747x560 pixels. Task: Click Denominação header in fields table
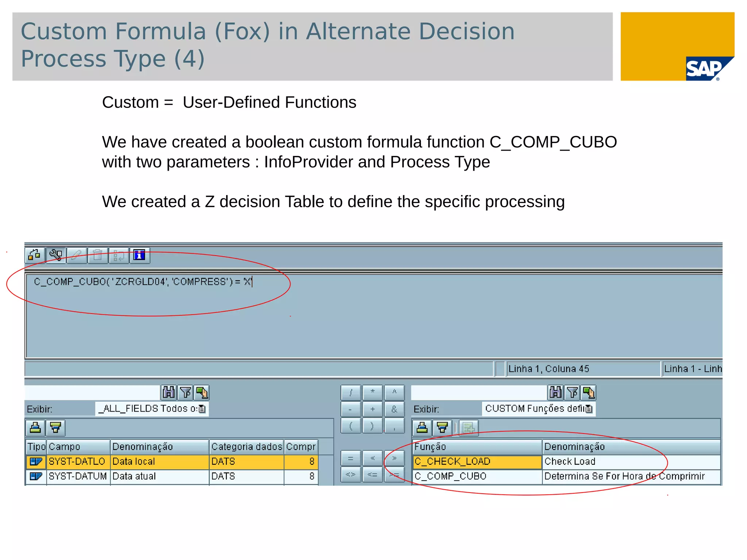160,447
